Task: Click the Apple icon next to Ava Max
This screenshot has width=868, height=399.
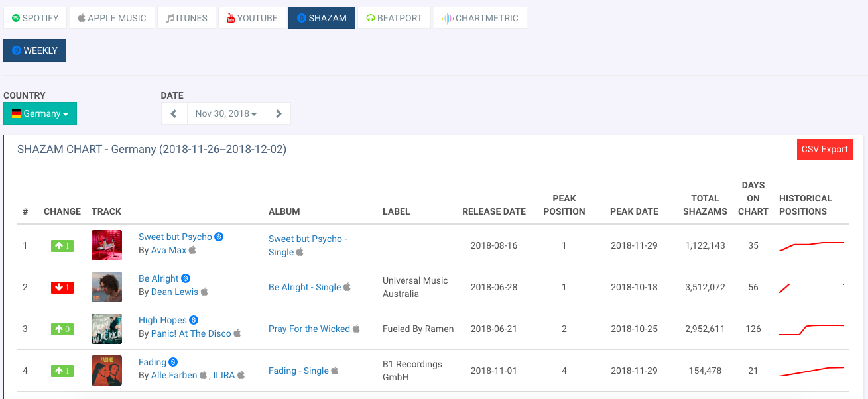Action: point(192,250)
